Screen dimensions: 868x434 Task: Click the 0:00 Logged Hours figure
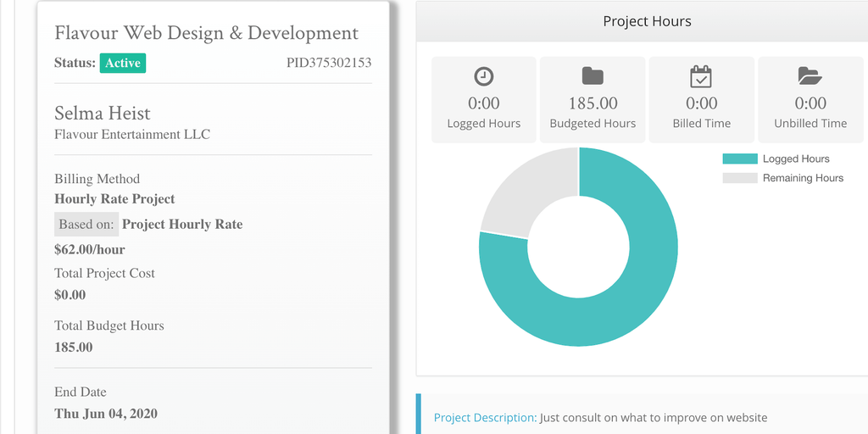(484, 103)
